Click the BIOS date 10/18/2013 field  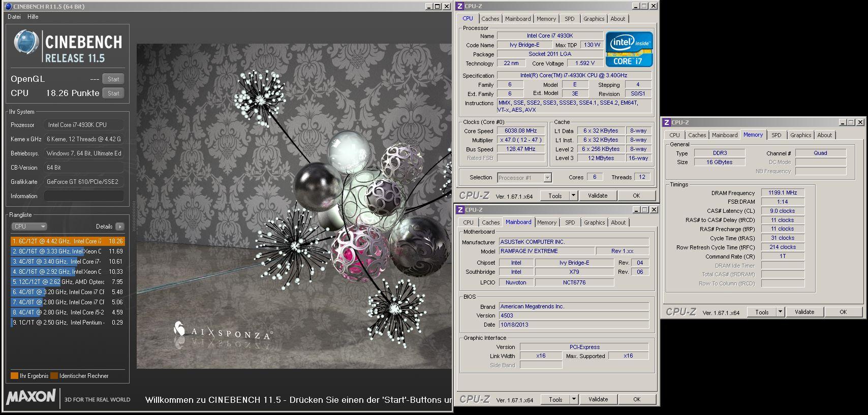point(574,325)
